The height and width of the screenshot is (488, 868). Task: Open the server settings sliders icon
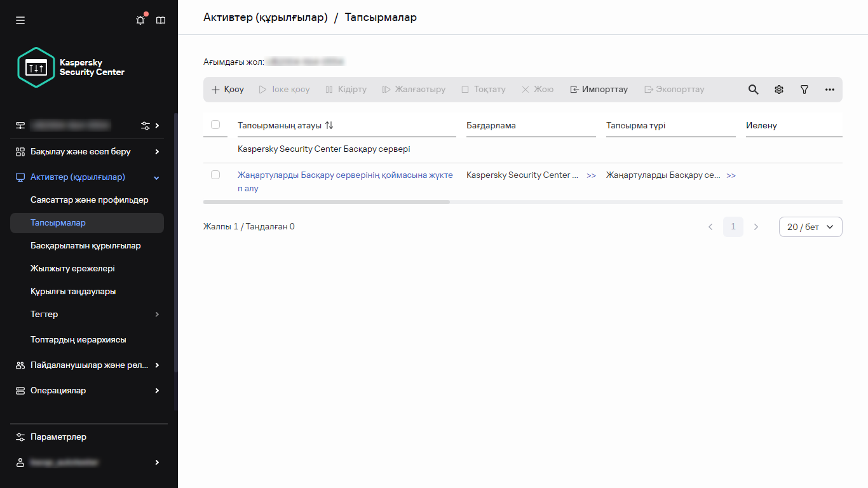pyautogui.click(x=146, y=125)
